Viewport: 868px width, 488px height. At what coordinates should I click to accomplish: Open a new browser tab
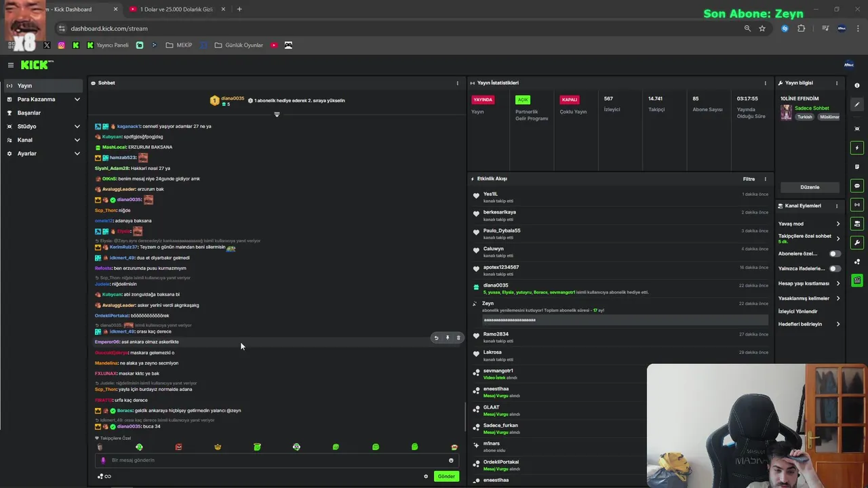pos(239,9)
